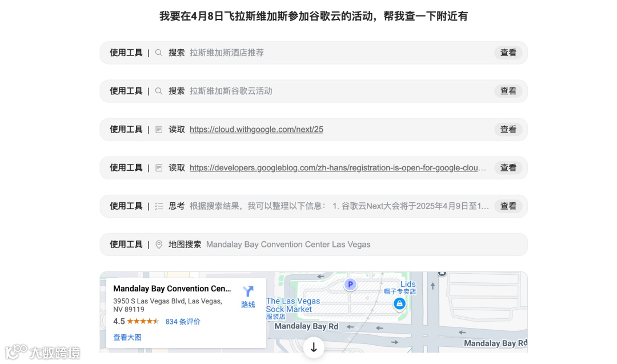Click the Mandalay Bay Convention Center Las Vegas query text

[289, 245]
